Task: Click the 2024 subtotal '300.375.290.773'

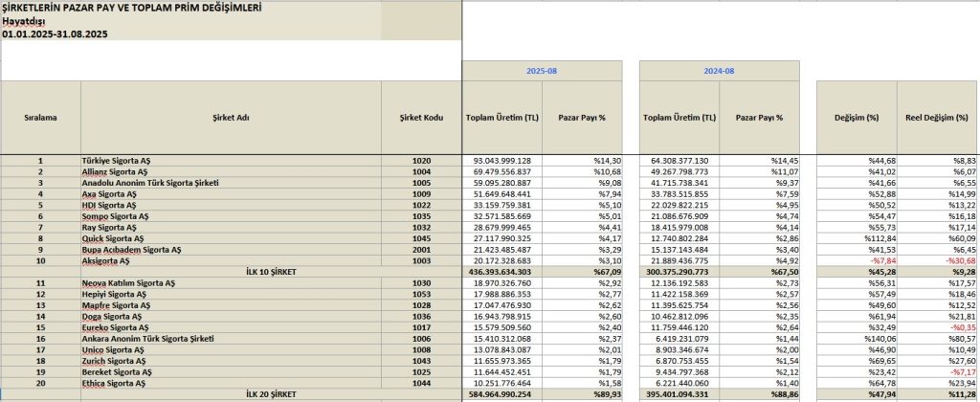Action: (679, 271)
